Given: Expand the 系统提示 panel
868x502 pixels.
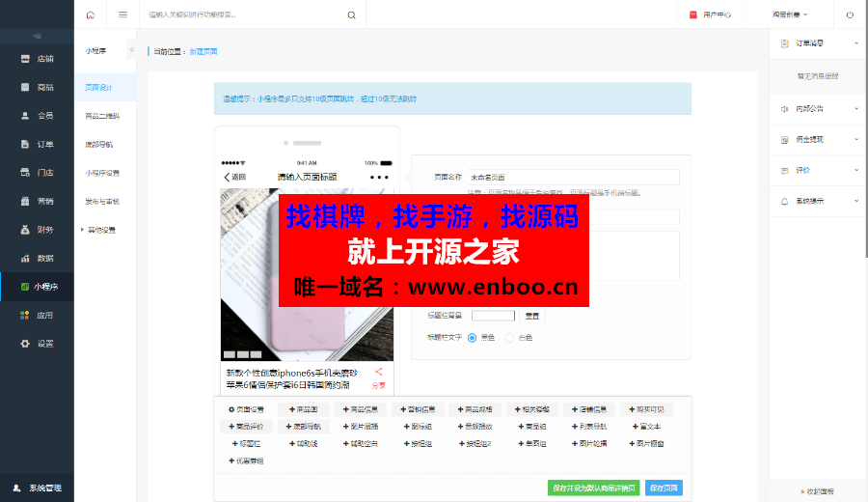Looking at the screenshot, I should tap(817, 201).
